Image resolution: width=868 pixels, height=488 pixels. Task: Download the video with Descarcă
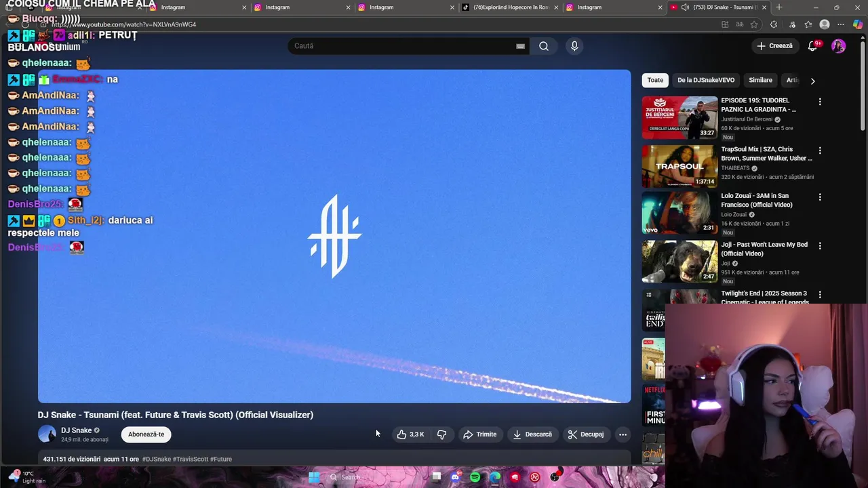pyautogui.click(x=532, y=434)
